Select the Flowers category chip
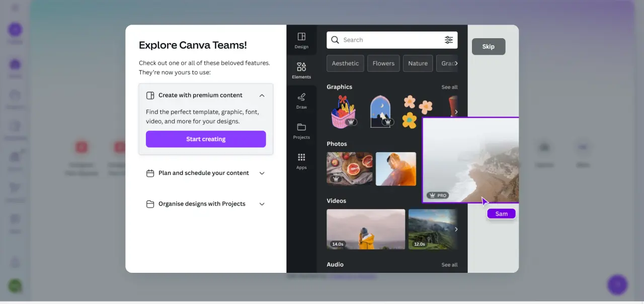Image resolution: width=644 pixels, height=304 pixels. click(x=383, y=63)
